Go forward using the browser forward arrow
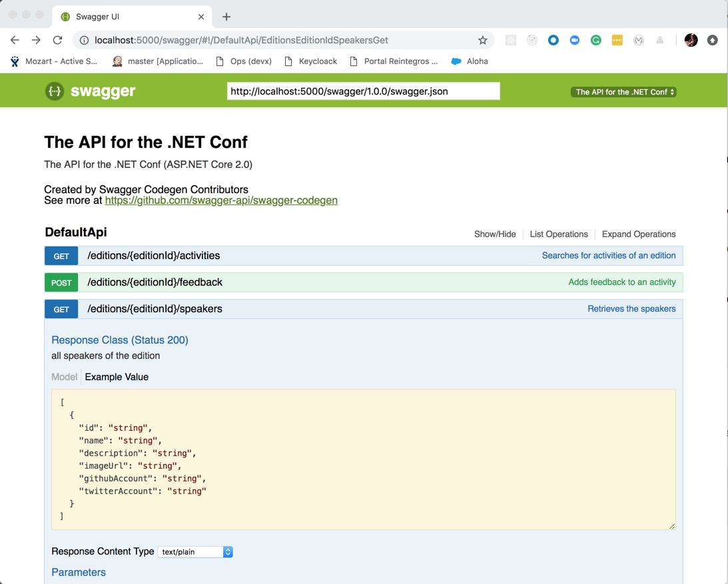The image size is (728, 584). pyautogui.click(x=36, y=41)
